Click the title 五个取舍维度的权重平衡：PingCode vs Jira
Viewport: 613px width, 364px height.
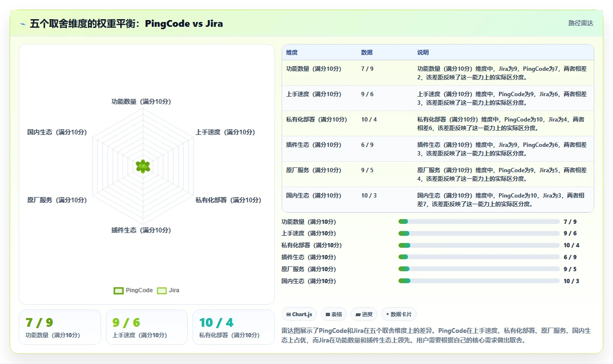coord(126,23)
